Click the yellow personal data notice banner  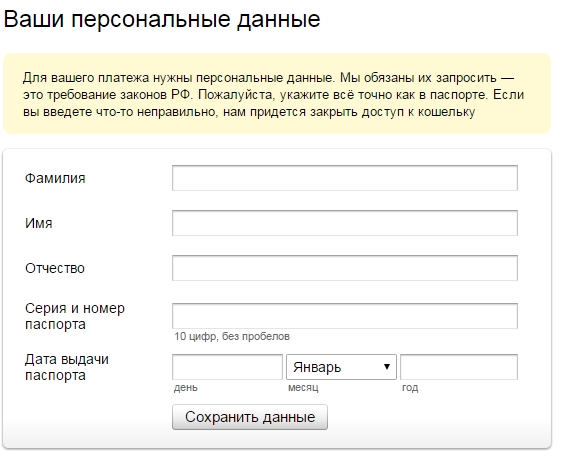point(277,94)
